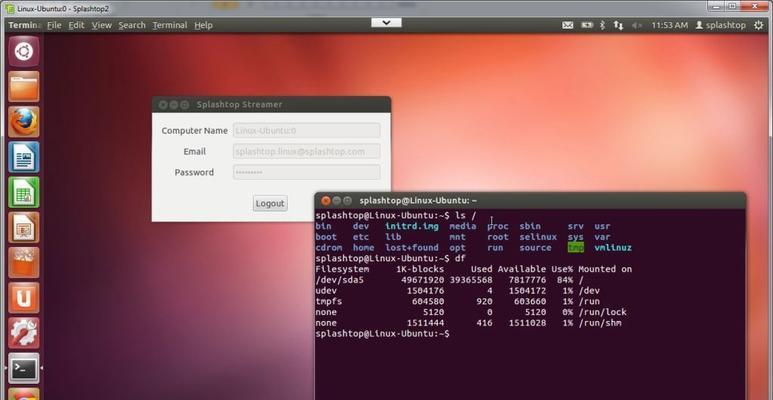Viewport: 773px width, 400px height.
Task: Open the Files manager from the launcher
Action: (x=24, y=86)
